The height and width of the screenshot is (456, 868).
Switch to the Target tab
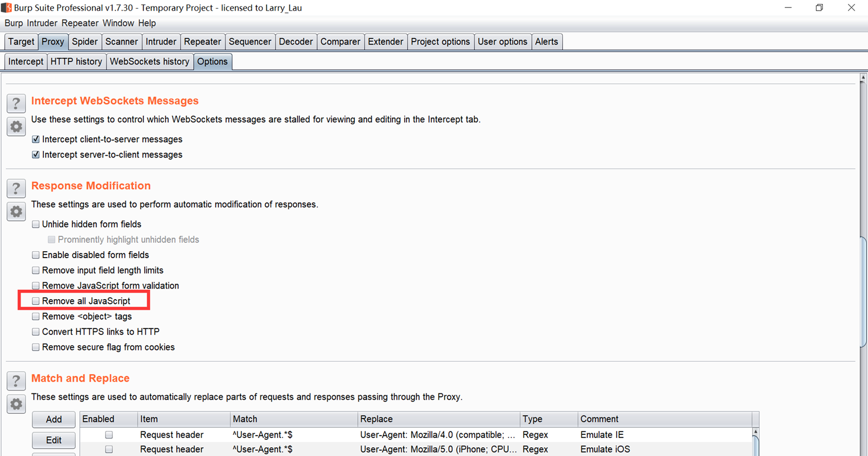pos(21,42)
